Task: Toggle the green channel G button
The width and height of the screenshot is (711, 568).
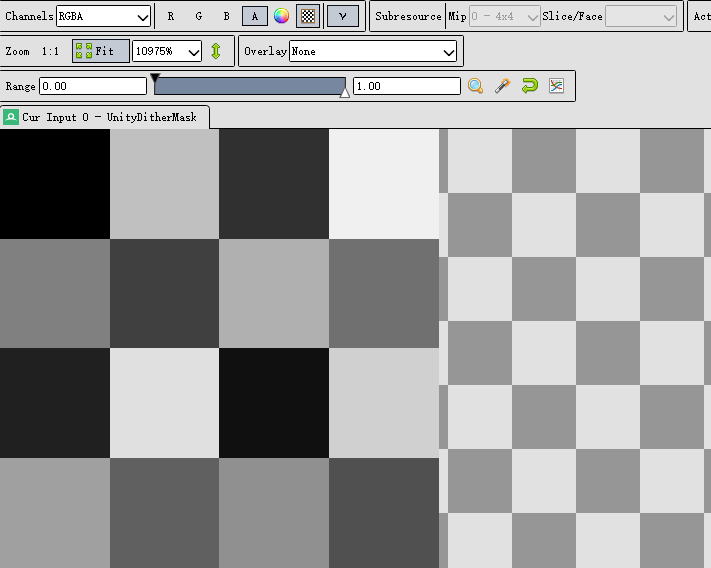Action: [x=199, y=16]
